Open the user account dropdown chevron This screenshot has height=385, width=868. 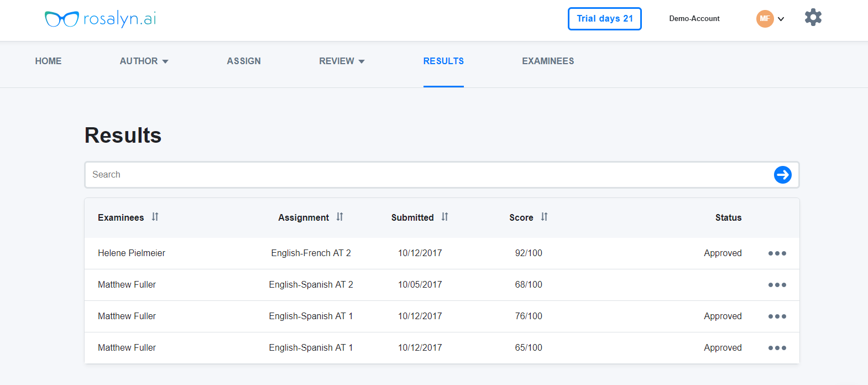pyautogui.click(x=781, y=19)
